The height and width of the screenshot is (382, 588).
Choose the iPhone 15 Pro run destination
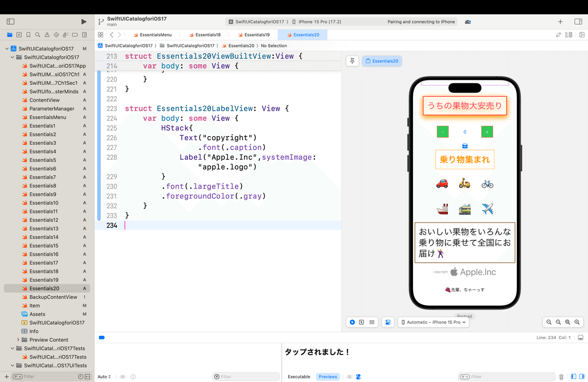point(317,22)
